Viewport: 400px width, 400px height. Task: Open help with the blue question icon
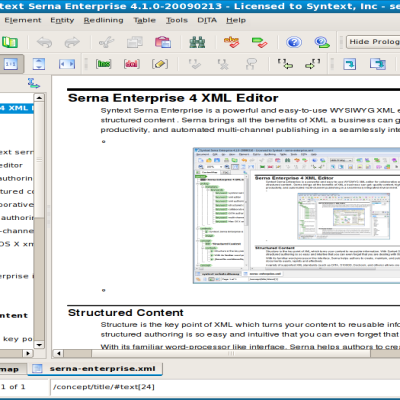(x=294, y=42)
